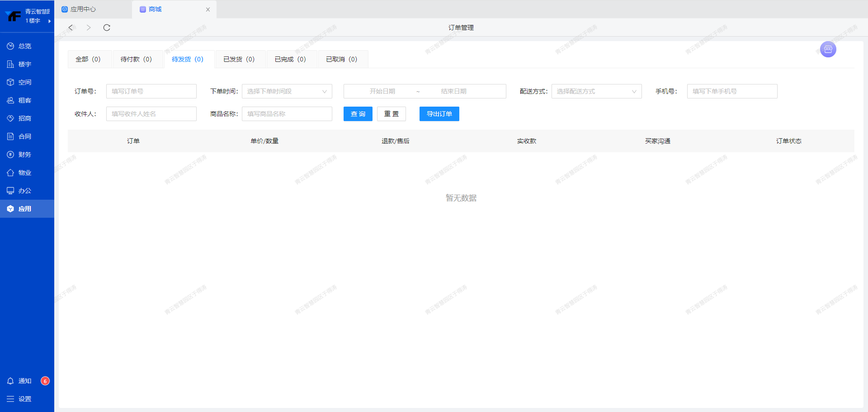Close the 商城 tab
Image resolution: width=868 pixels, height=412 pixels.
point(208,9)
